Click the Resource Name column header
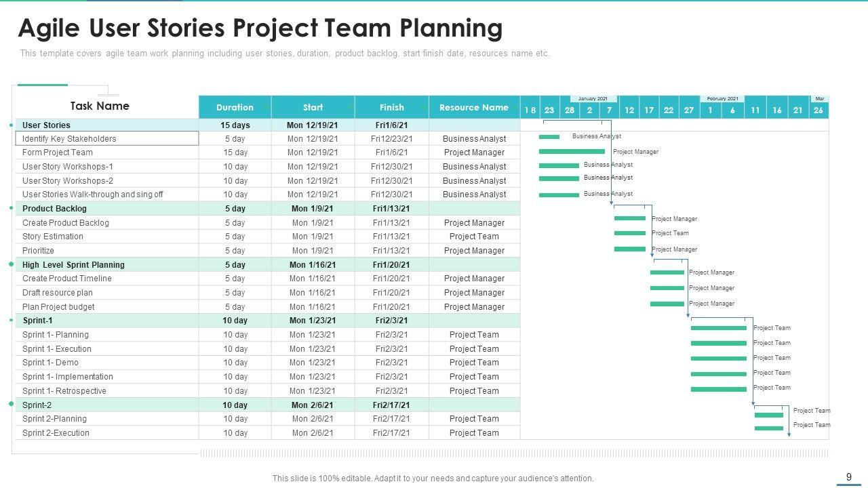 [x=473, y=107]
